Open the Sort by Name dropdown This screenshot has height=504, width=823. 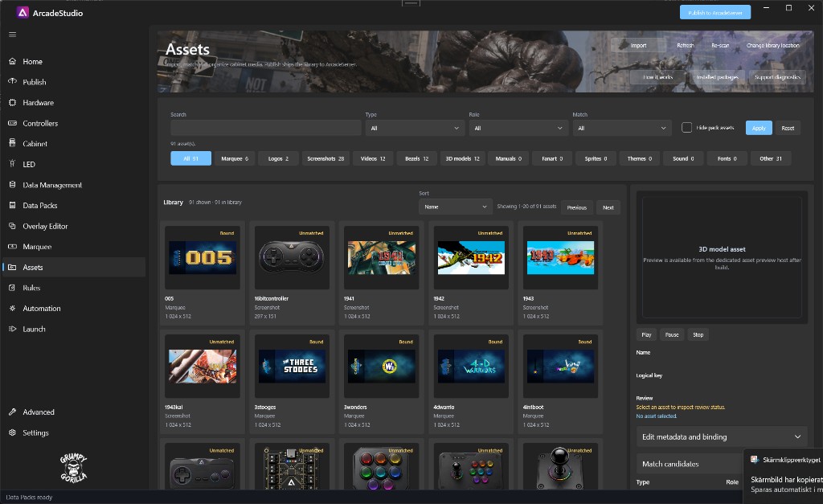tap(456, 207)
